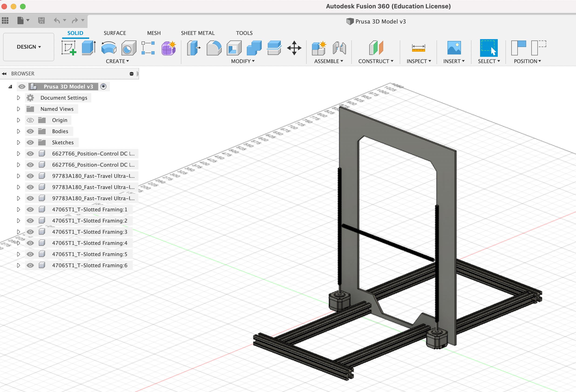576x392 pixels.
Task: Select the Extrude tool
Action: [x=89, y=48]
